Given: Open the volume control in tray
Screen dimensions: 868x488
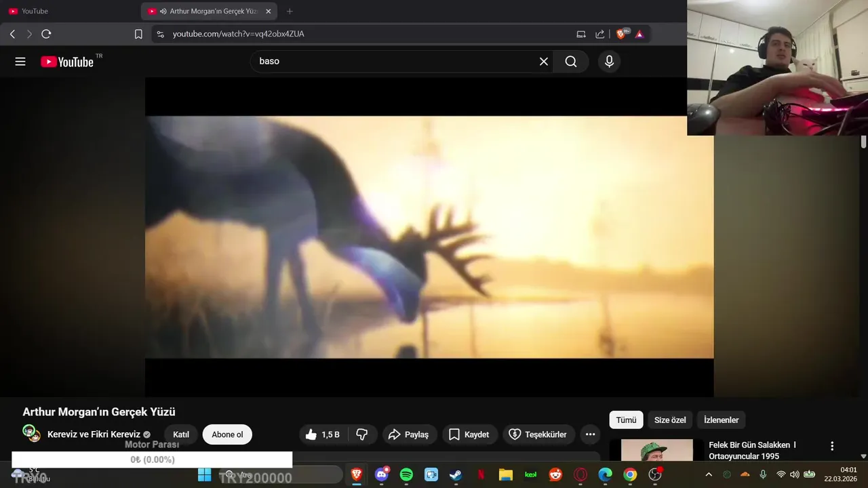Looking at the screenshot, I should pyautogui.click(x=795, y=474).
